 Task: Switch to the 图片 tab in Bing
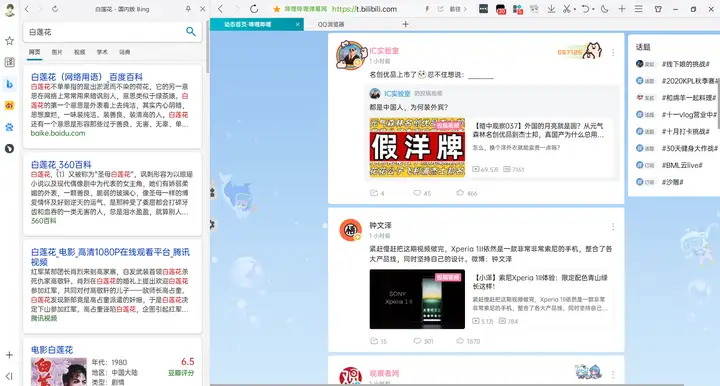coord(57,52)
